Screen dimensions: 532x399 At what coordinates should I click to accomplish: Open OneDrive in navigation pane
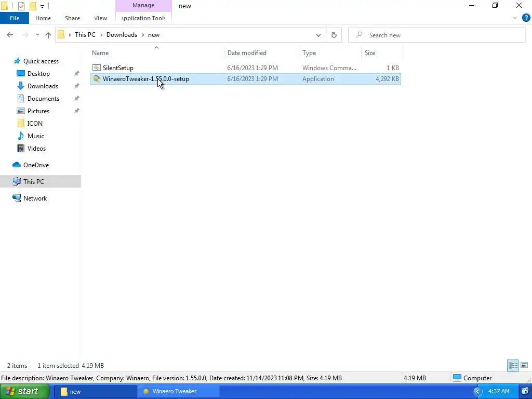36,165
